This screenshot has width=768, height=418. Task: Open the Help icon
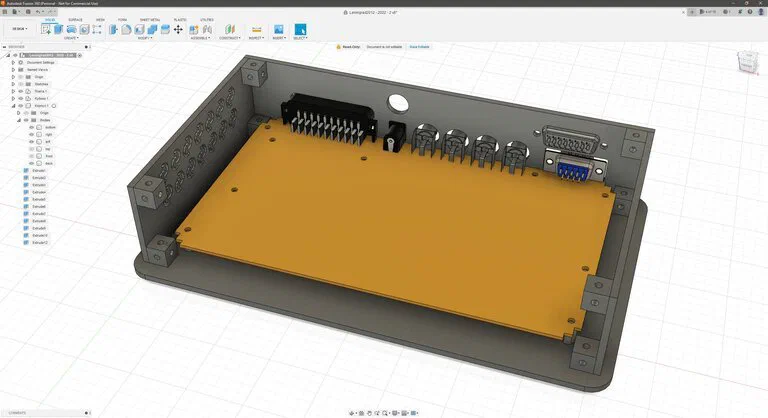pyautogui.click(x=750, y=12)
